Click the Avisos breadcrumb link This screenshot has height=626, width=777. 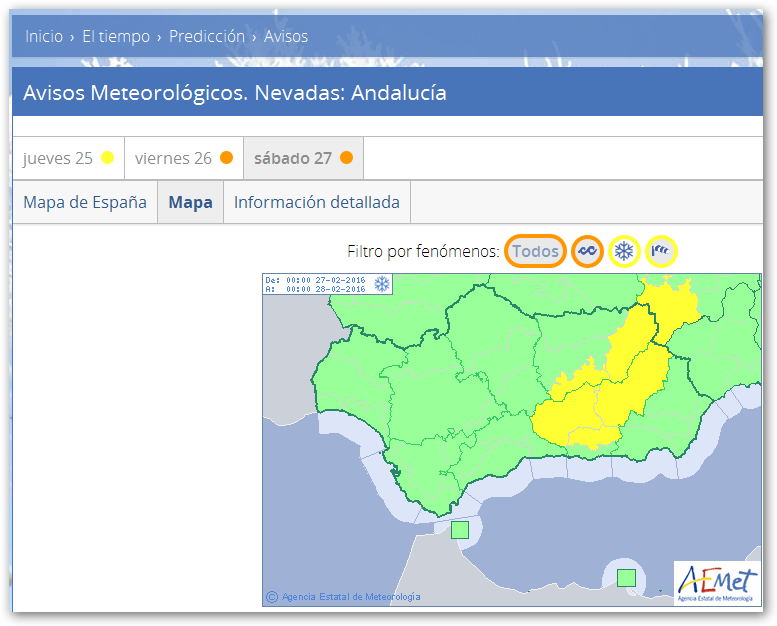[x=286, y=36]
